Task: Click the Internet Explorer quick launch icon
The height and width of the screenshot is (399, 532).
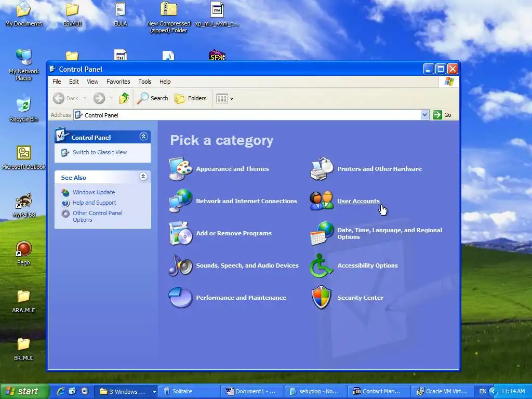Action: (61, 391)
